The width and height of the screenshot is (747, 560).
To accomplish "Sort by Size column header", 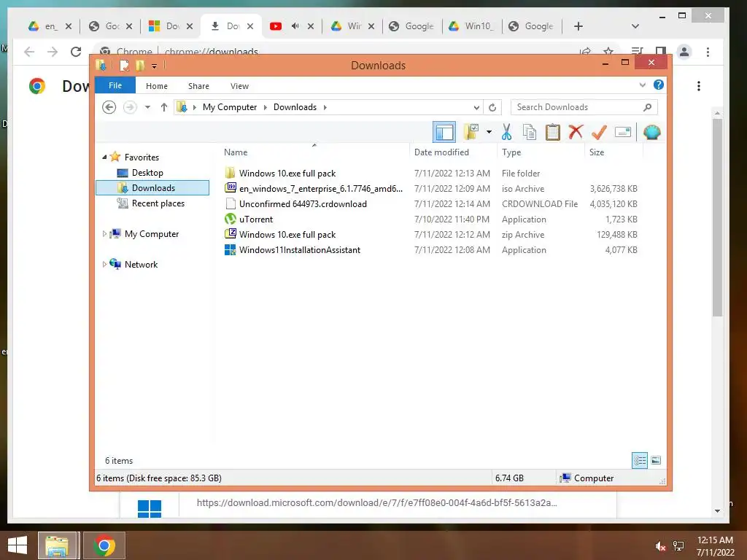I will pyautogui.click(x=614, y=152).
